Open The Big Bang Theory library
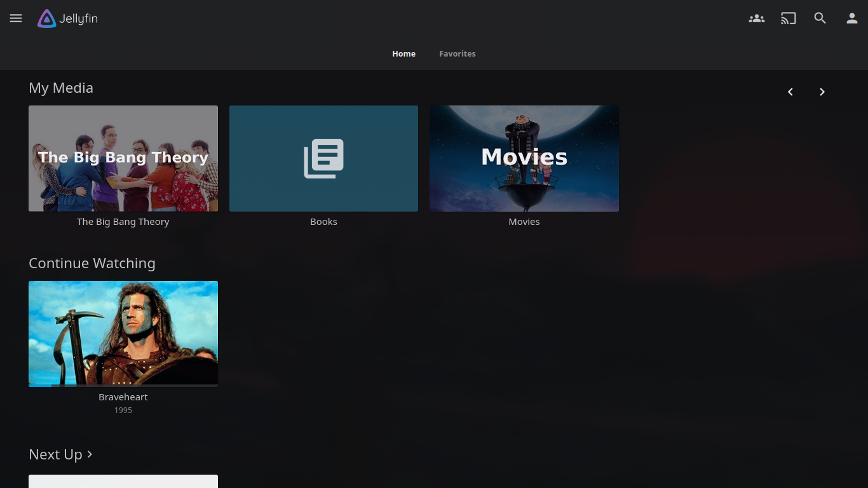This screenshot has height=488, width=868. click(123, 158)
